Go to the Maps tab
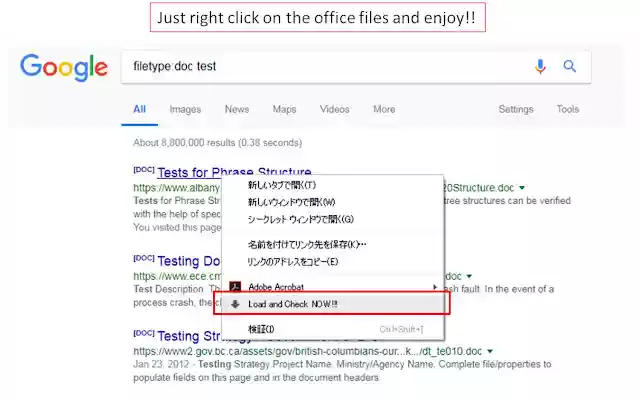Image resolution: width=640 pixels, height=400 pixels. click(x=284, y=109)
